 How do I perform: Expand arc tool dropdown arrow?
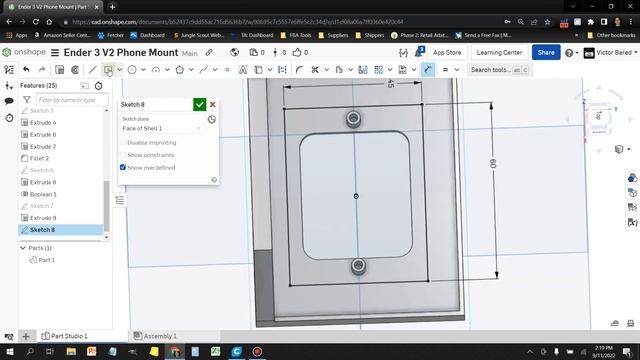[167, 70]
